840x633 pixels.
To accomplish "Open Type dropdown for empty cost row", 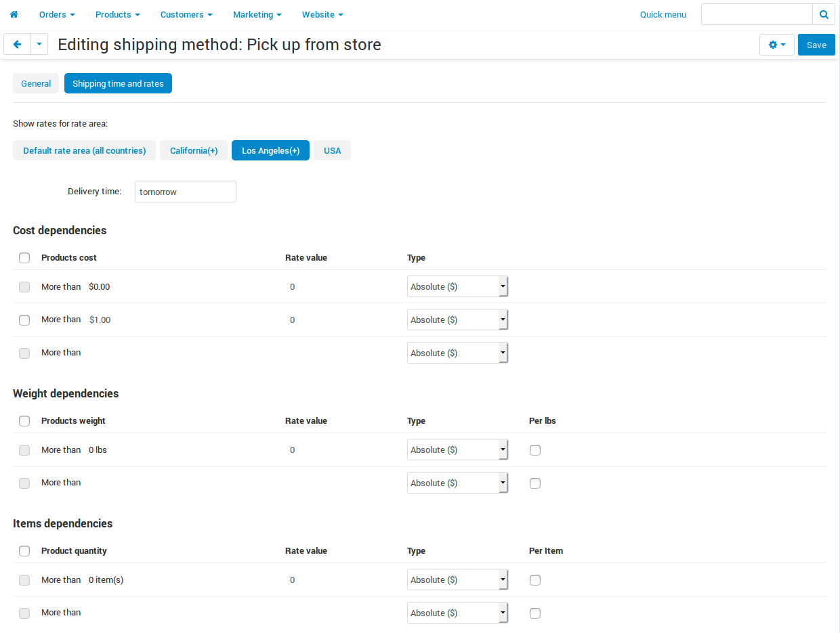I will [x=457, y=353].
